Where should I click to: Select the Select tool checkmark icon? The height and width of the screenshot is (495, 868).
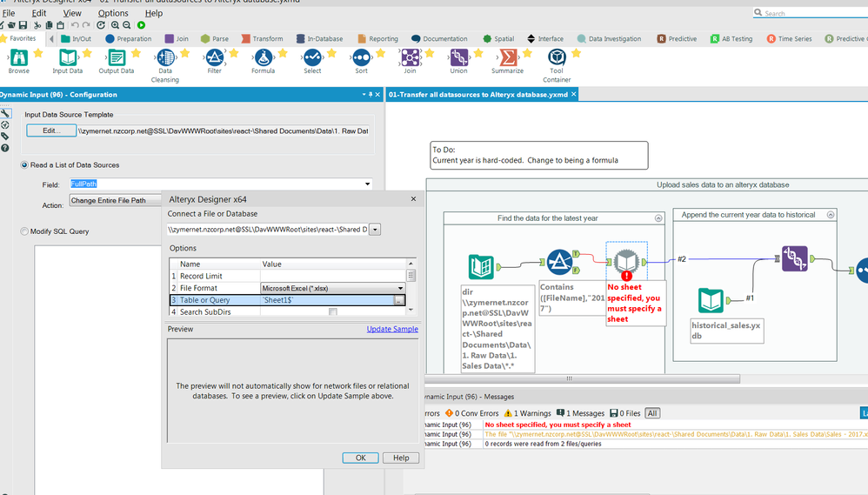point(312,57)
